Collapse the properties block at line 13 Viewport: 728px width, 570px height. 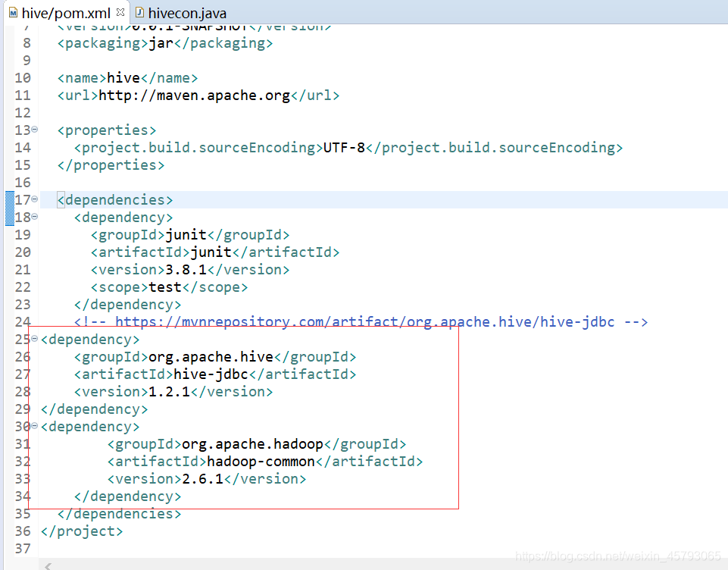tap(34, 130)
